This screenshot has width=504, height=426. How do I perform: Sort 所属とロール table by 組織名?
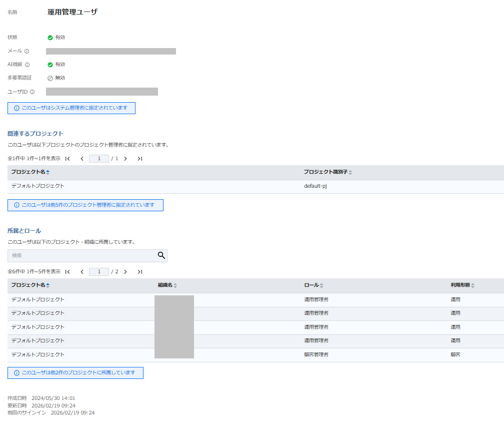[x=175, y=285]
